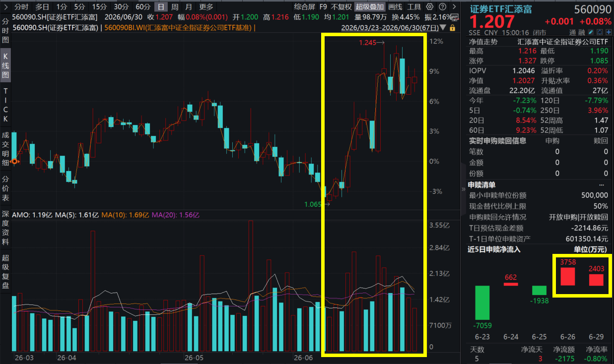614x364 pixels.
Task: Click the 6-23 net outflow green bar
Action: (482, 302)
